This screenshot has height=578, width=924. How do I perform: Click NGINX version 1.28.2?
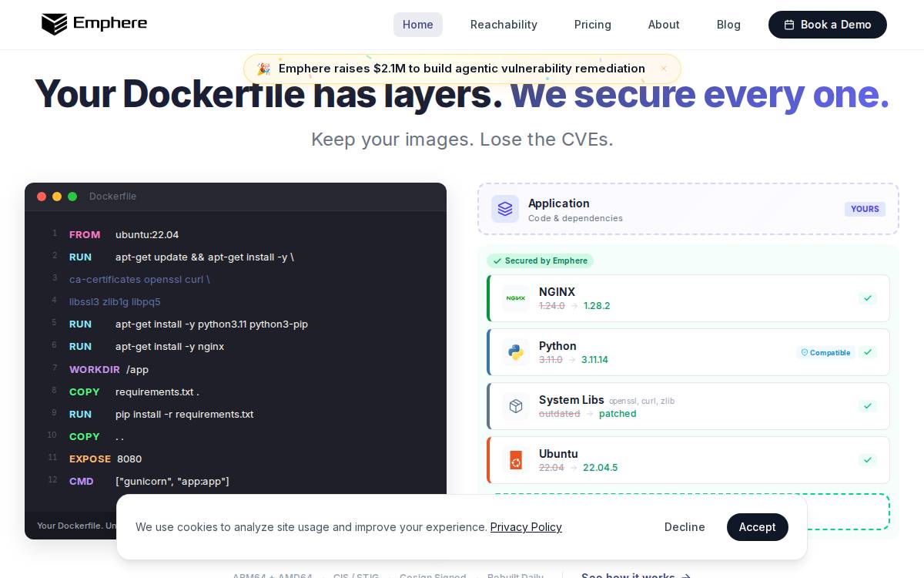(x=597, y=306)
